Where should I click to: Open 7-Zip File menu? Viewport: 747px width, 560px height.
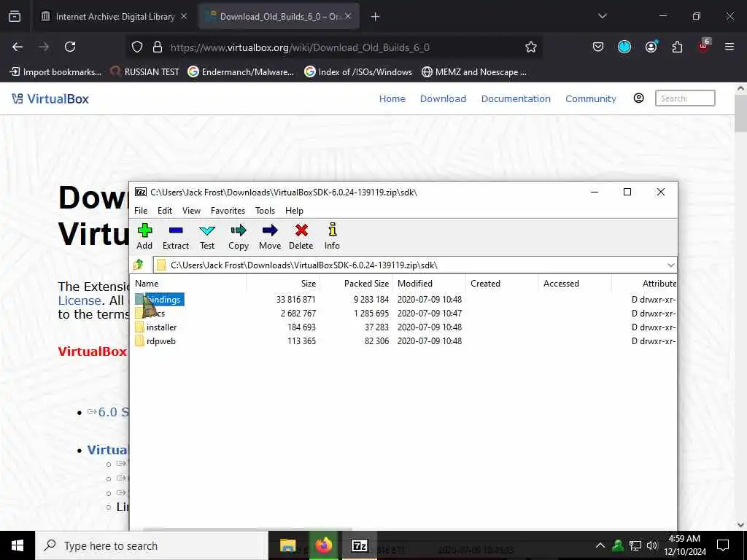[x=141, y=211]
